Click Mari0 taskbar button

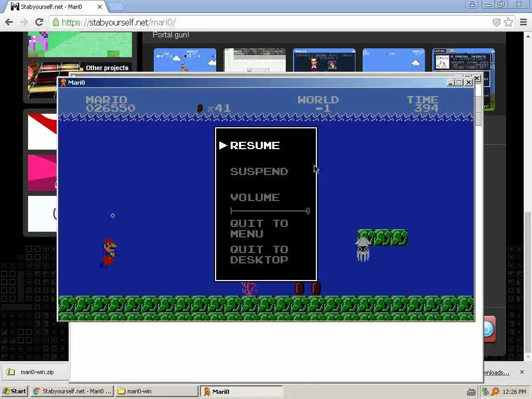pyautogui.click(x=242, y=391)
